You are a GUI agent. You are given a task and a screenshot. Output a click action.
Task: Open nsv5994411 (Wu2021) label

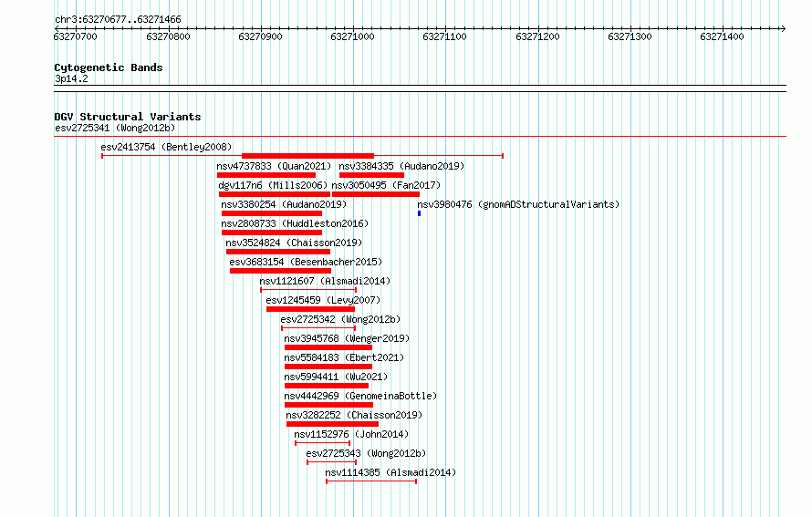pyautogui.click(x=336, y=377)
